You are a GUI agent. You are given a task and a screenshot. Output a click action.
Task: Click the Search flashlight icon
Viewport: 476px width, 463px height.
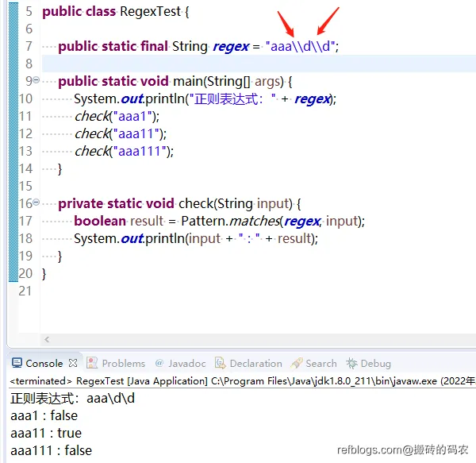[x=297, y=363]
